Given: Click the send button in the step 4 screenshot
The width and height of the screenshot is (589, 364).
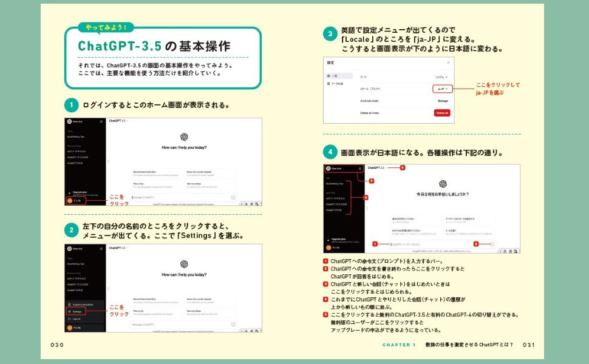Looking at the screenshot, I should pos(492,244).
